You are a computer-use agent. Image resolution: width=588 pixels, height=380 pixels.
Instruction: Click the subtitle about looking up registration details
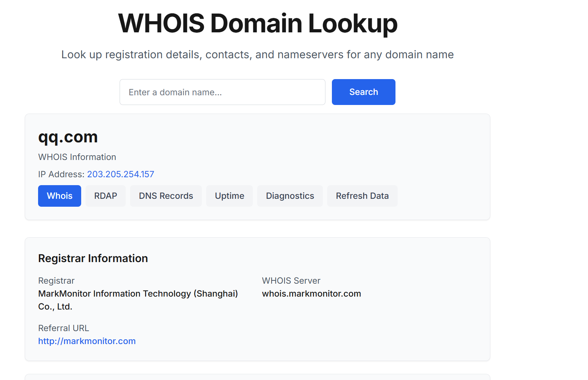257,55
